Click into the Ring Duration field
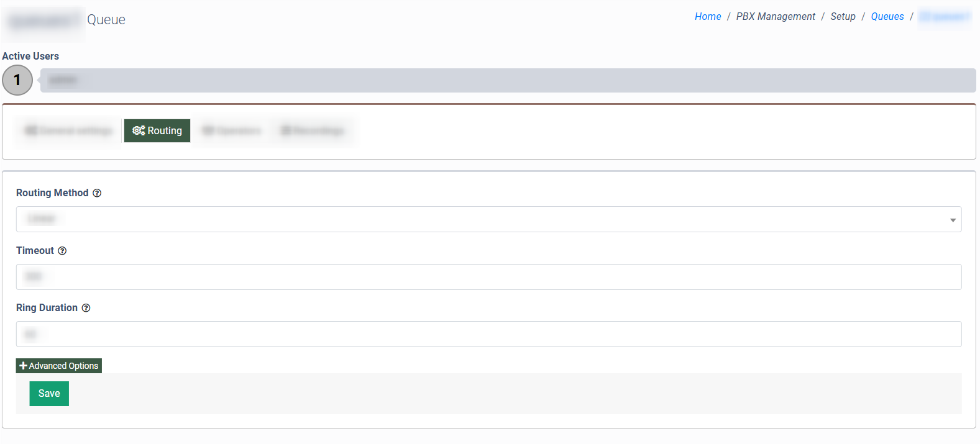This screenshot has width=980, height=444. click(488, 334)
